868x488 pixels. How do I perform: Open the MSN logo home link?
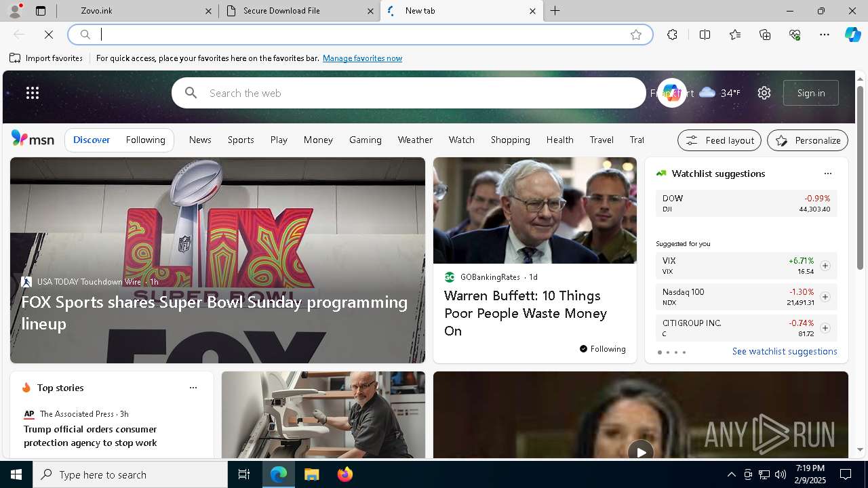tap(33, 139)
